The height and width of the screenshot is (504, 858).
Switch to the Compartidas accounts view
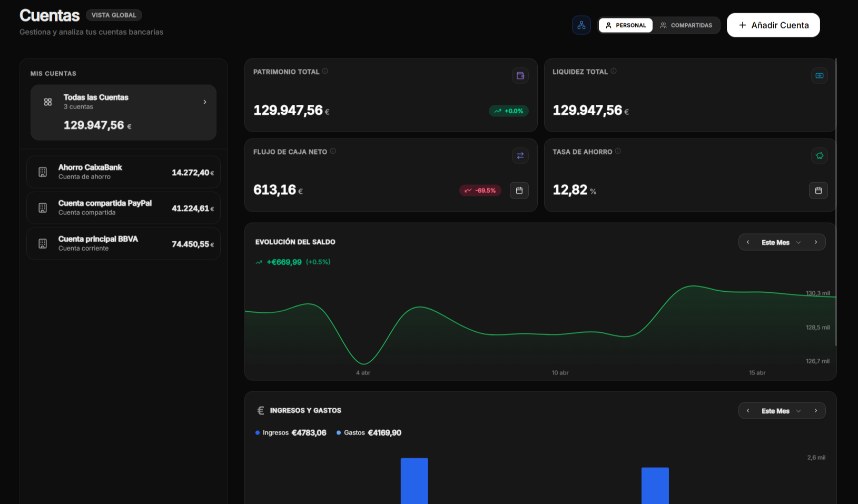686,25
